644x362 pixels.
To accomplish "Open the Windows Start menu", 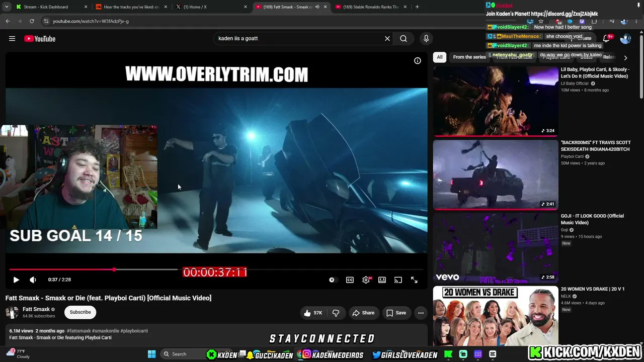I will [151, 354].
